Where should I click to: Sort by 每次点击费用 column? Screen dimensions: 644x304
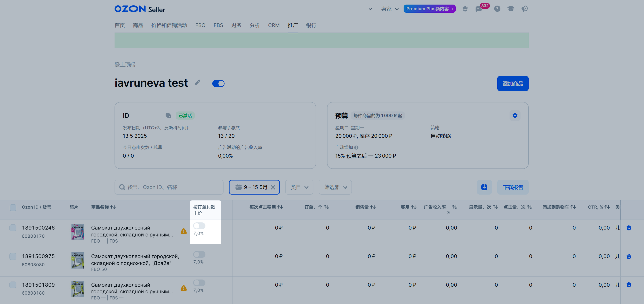[280, 207]
